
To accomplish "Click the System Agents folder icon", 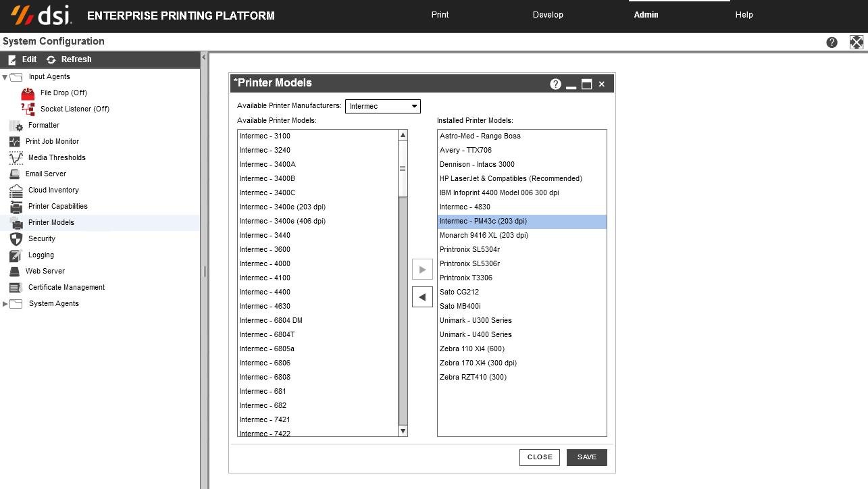I will pos(16,304).
